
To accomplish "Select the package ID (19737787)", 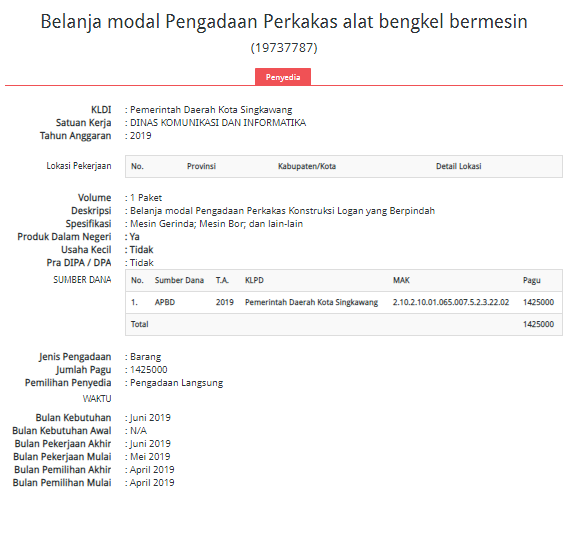I will (284, 48).
